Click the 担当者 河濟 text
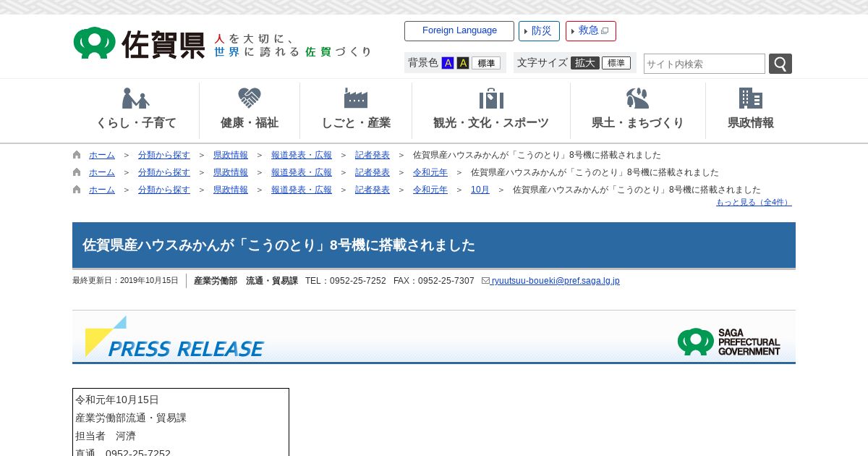Image resolution: width=868 pixels, height=456 pixels. coord(106,436)
